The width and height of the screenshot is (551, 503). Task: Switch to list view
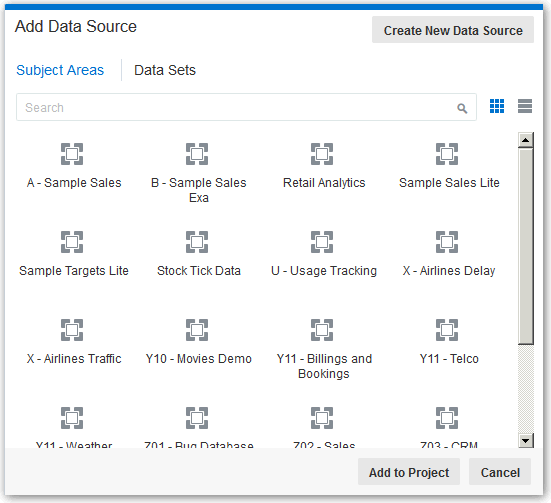(x=525, y=106)
